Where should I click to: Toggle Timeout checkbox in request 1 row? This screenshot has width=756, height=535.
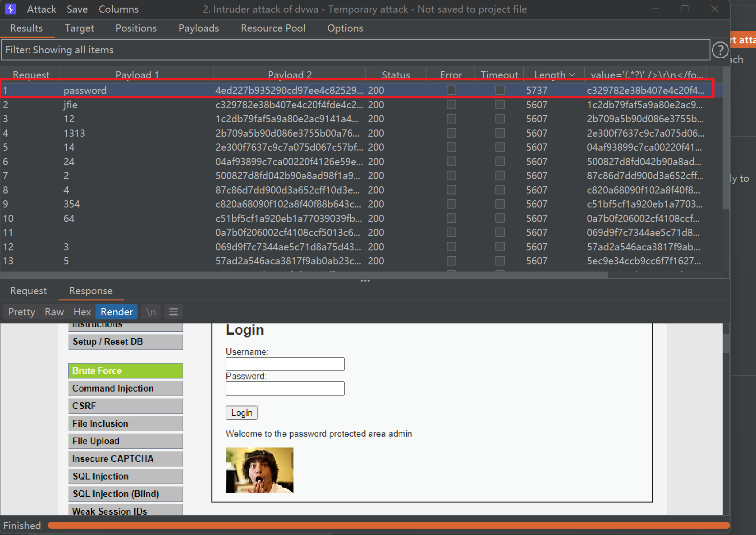point(500,90)
